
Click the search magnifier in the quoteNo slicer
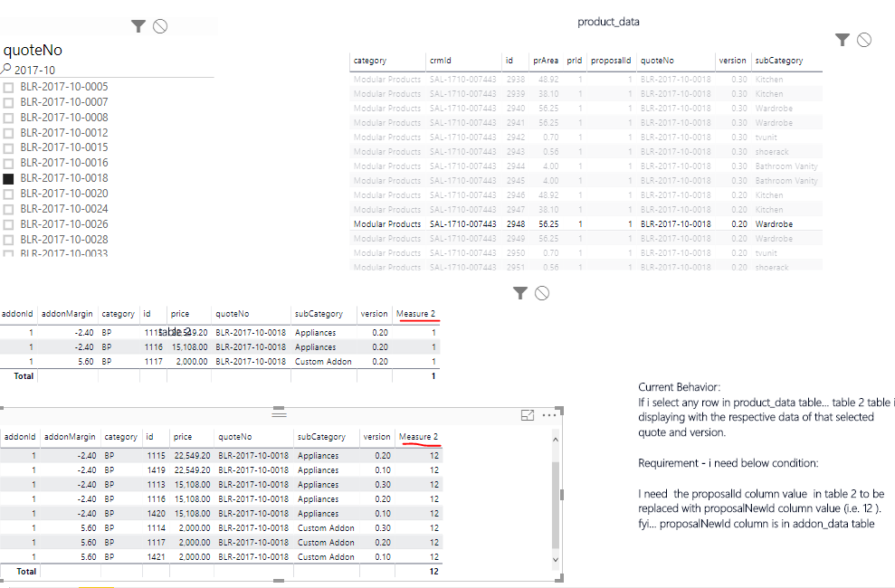[5, 70]
